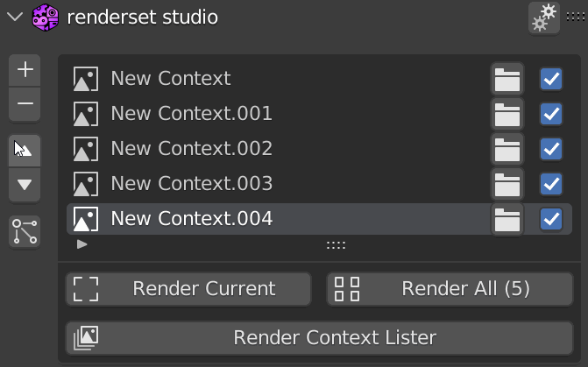Click the move context up arrow
Screen dimensions: 588x367
pos(25,151)
